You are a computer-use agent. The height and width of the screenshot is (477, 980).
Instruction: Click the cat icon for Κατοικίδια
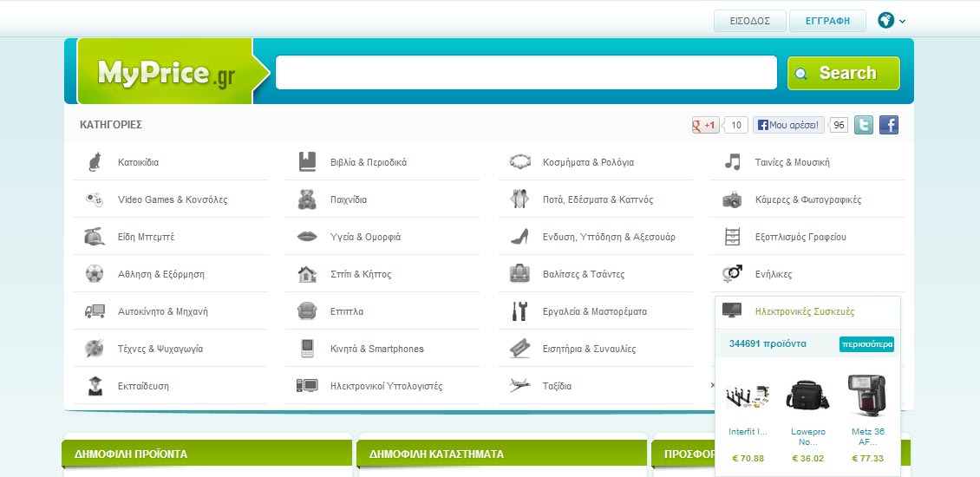point(94,162)
